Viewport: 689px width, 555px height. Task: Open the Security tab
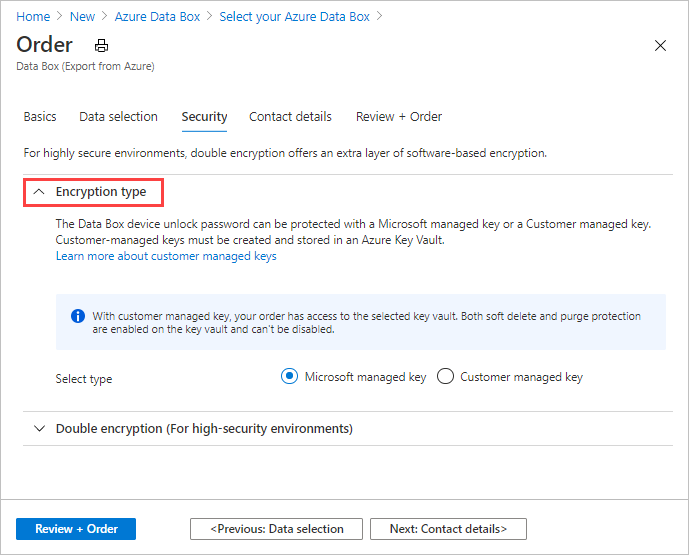point(204,117)
